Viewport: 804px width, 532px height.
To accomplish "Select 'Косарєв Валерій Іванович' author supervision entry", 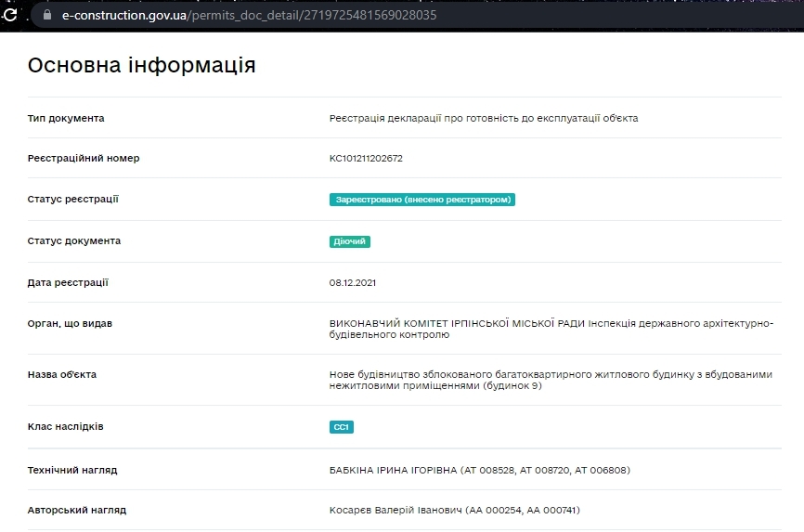I will [x=454, y=510].
